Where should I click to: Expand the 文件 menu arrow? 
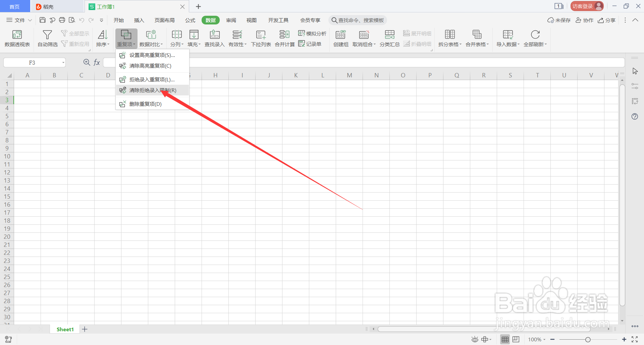point(30,20)
